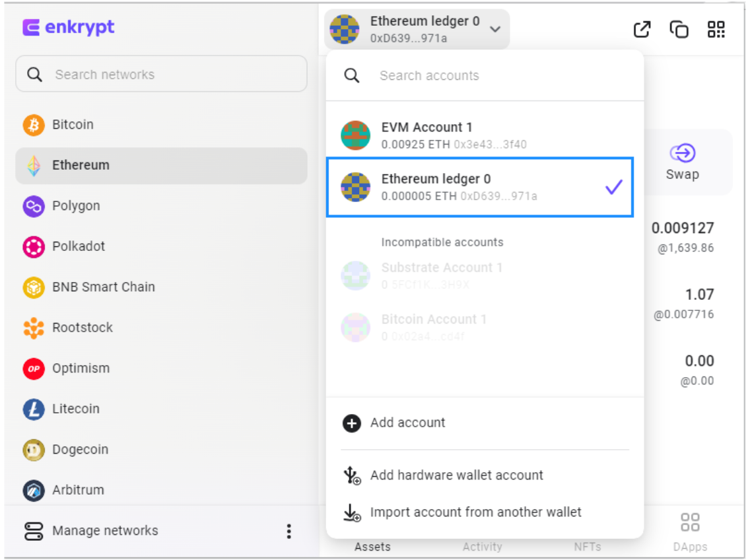Switch to the Activity tab
Viewport: 750px width, 560px height.
coord(482,547)
